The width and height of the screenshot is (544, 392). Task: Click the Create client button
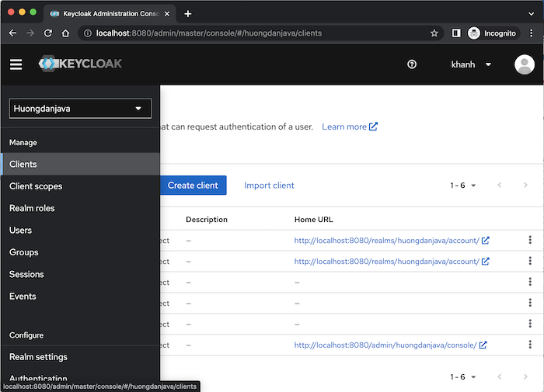(193, 186)
